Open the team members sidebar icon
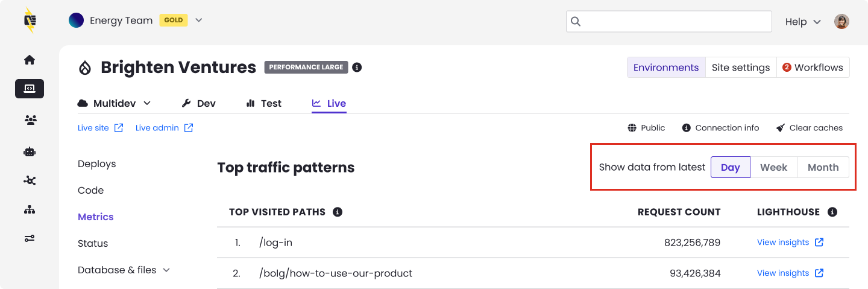Viewport: 868px width, 289px height. [30, 120]
